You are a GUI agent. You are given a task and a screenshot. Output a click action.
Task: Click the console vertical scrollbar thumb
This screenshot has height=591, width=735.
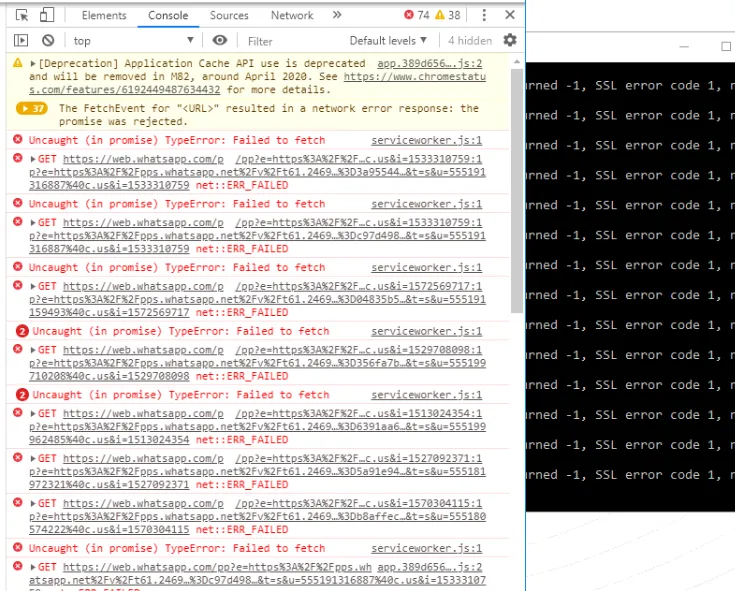pos(517,191)
